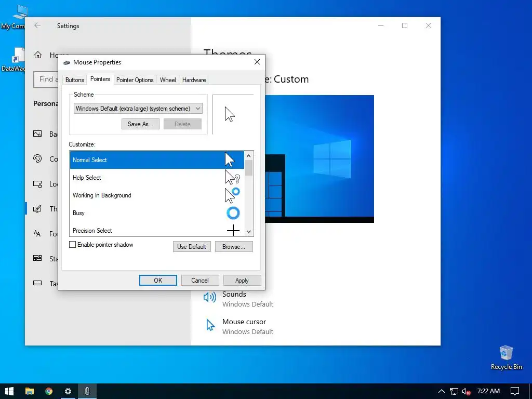This screenshot has width=532, height=399.
Task: Open Colors palette icon in sidebar
Action: 37,158
